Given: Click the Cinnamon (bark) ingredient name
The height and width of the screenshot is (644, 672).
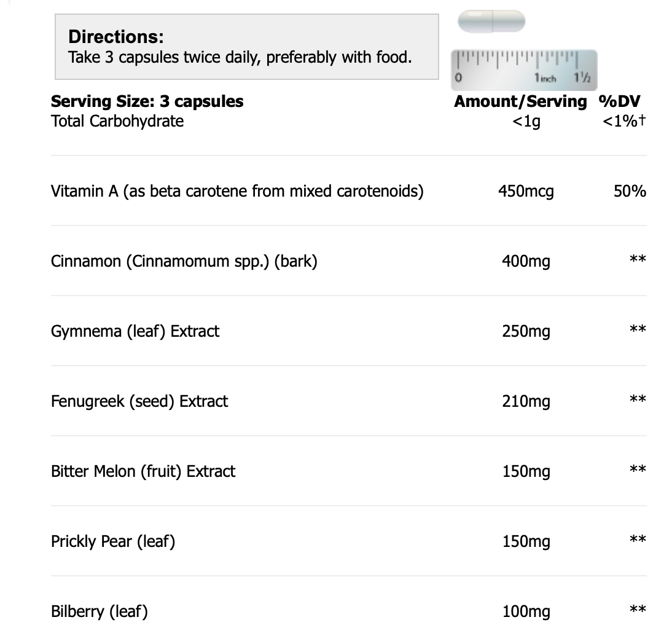Looking at the screenshot, I should point(184,261).
